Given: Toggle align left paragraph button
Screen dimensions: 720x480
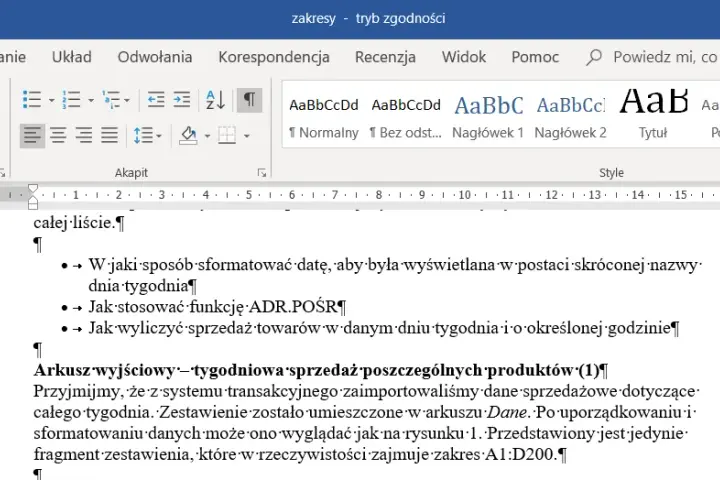Looking at the screenshot, I should [x=32, y=136].
